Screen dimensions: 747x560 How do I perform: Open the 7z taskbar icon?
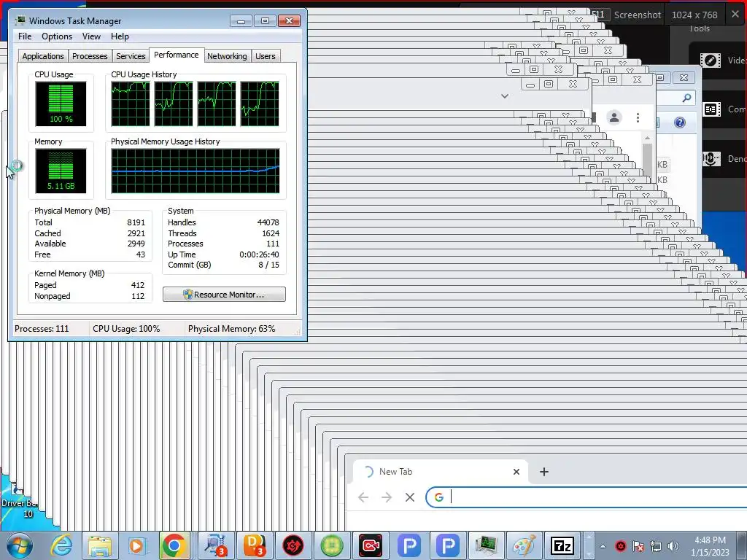pyautogui.click(x=562, y=545)
